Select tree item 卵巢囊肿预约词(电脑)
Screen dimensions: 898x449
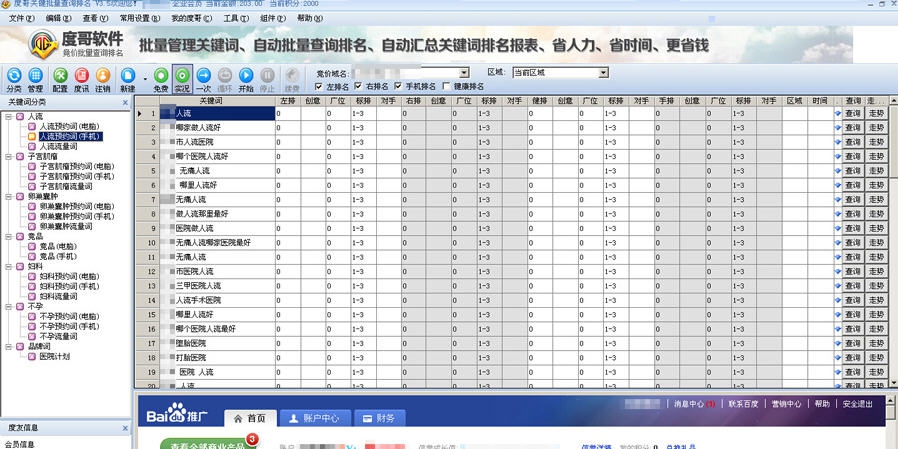(77, 207)
